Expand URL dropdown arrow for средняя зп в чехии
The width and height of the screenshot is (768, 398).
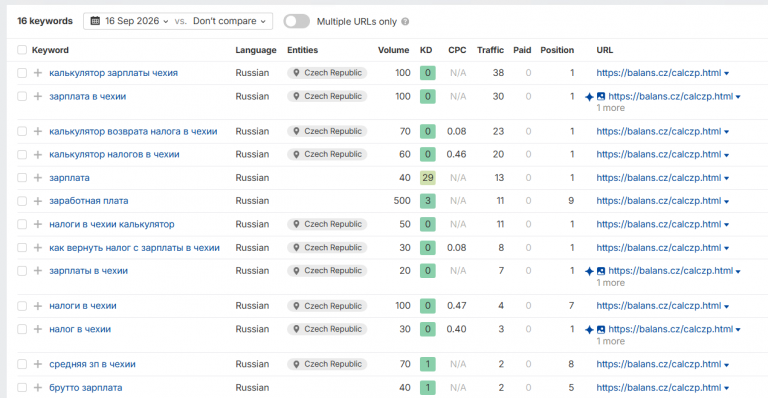(726, 365)
